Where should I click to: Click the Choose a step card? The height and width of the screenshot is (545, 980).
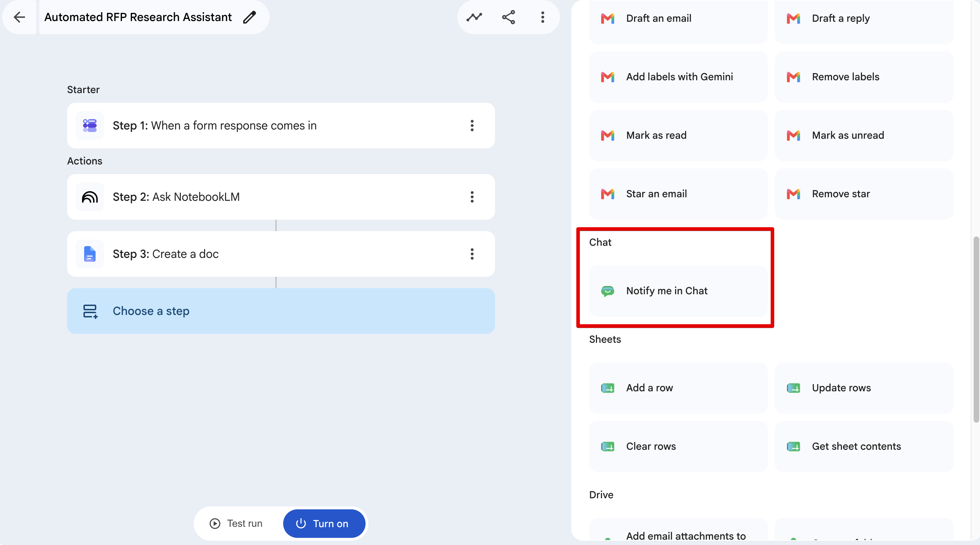[281, 311]
